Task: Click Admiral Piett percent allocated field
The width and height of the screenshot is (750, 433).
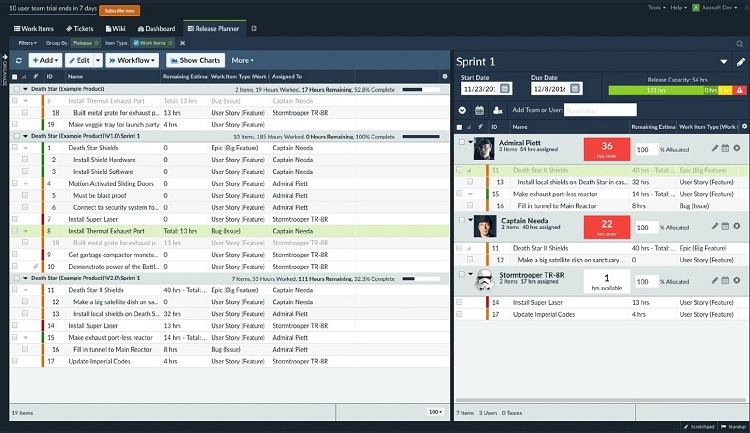Action: (x=646, y=150)
